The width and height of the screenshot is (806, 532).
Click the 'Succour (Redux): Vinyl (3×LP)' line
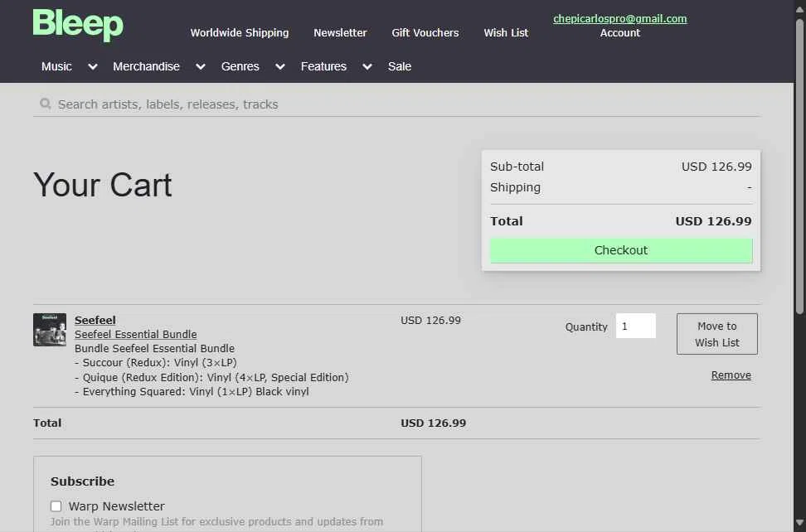click(x=156, y=363)
